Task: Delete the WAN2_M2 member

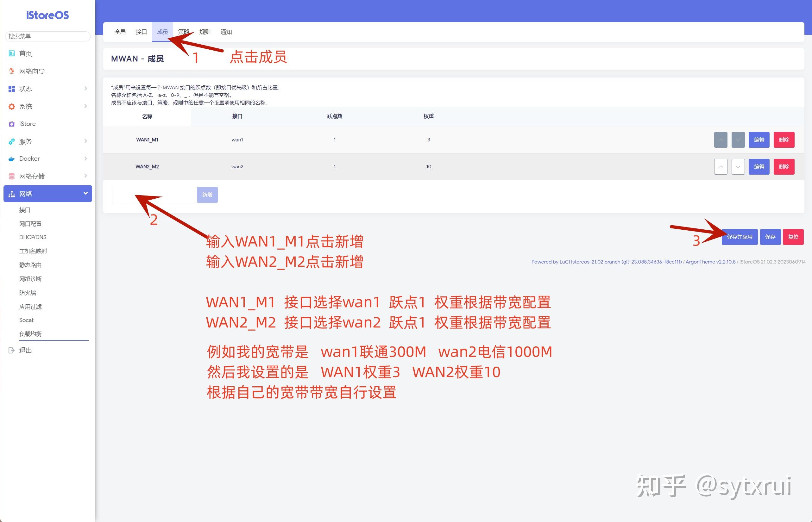Action: click(x=784, y=166)
